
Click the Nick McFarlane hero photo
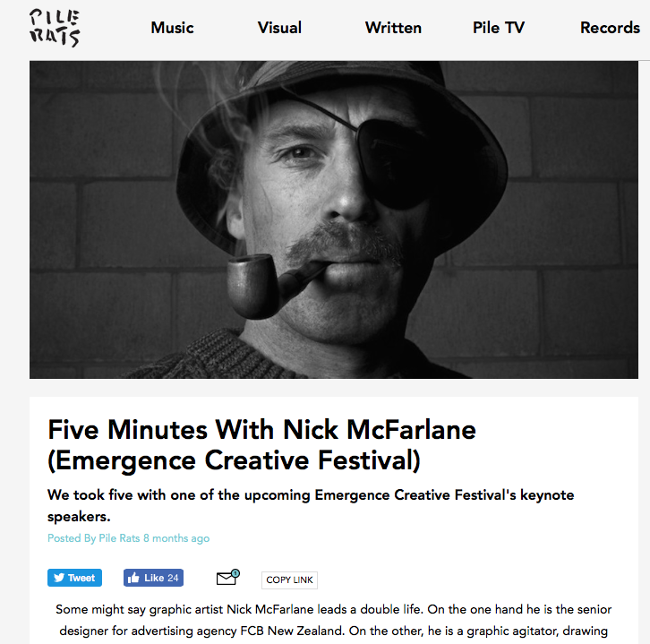tap(334, 219)
